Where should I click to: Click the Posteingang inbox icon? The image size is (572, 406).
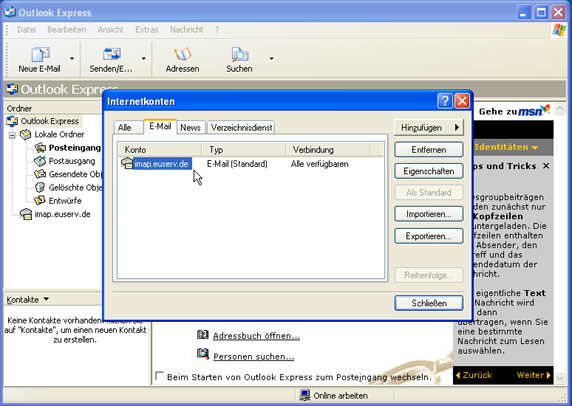[40, 148]
